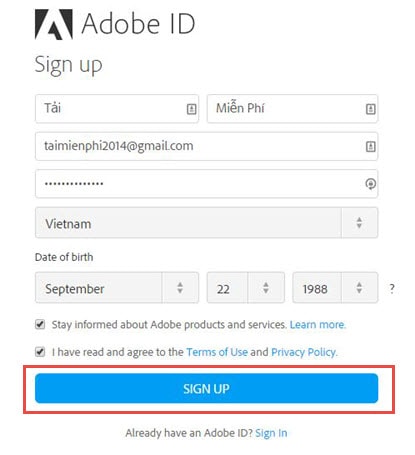Click the Adobe logo icon

point(54,24)
